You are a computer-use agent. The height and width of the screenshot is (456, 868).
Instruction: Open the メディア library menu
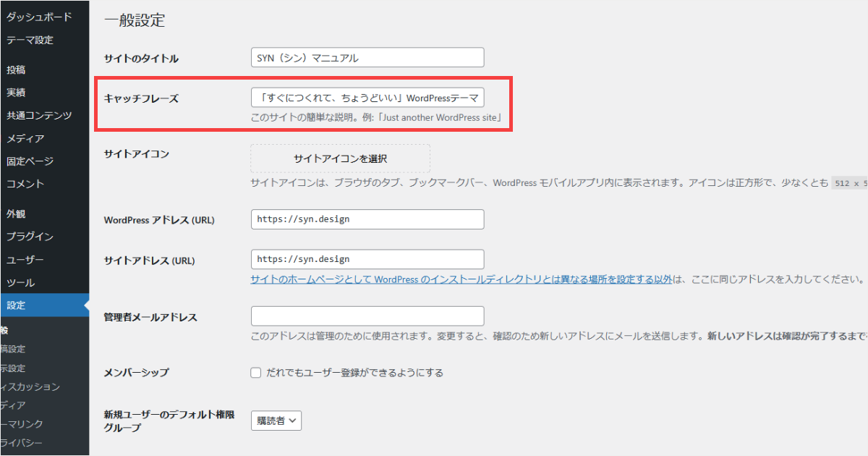[27, 138]
